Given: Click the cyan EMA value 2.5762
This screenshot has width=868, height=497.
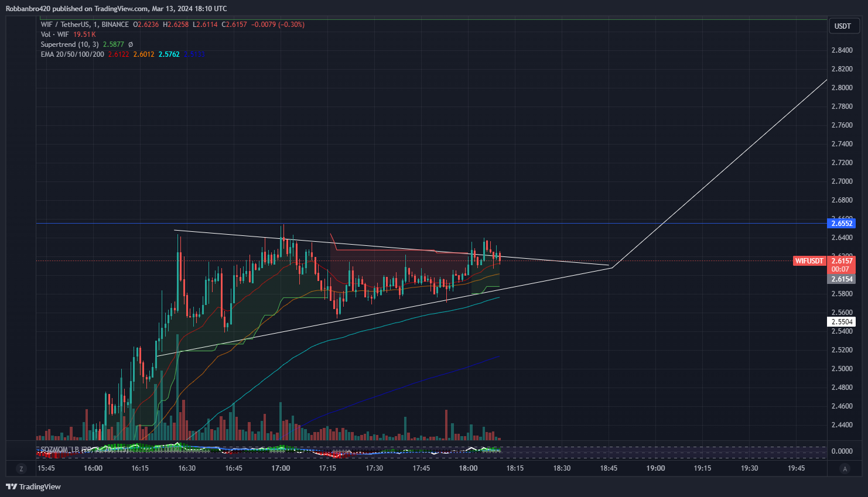Looking at the screenshot, I should click(x=169, y=54).
